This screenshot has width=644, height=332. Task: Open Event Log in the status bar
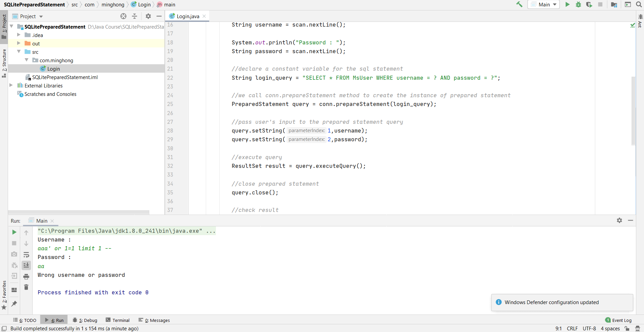[618, 320]
